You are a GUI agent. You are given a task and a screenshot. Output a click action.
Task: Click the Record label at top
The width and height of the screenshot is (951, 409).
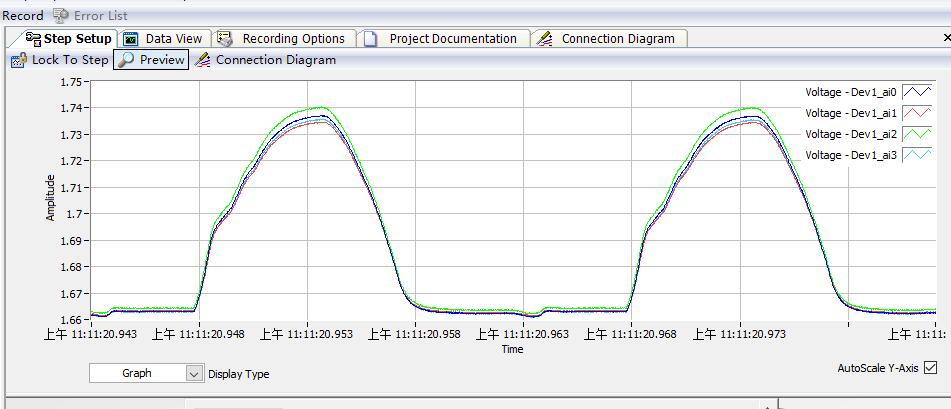(23, 16)
